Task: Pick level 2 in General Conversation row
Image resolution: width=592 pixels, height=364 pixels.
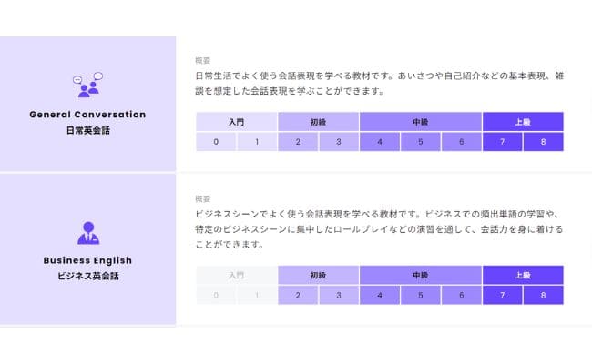Action: 298,142
